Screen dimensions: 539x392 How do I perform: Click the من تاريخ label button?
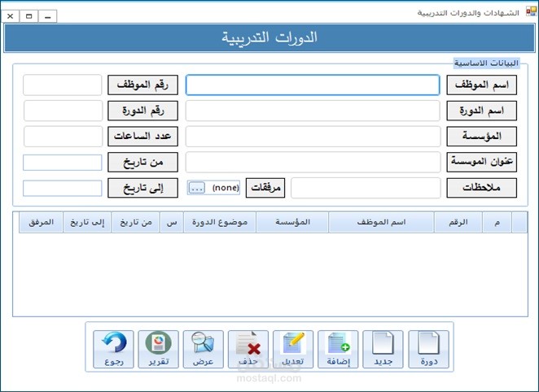pyautogui.click(x=142, y=162)
